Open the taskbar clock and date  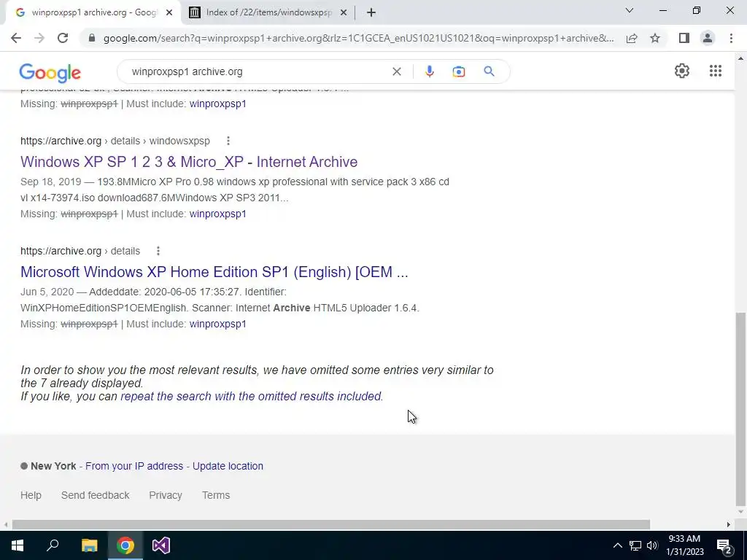[684, 545]
